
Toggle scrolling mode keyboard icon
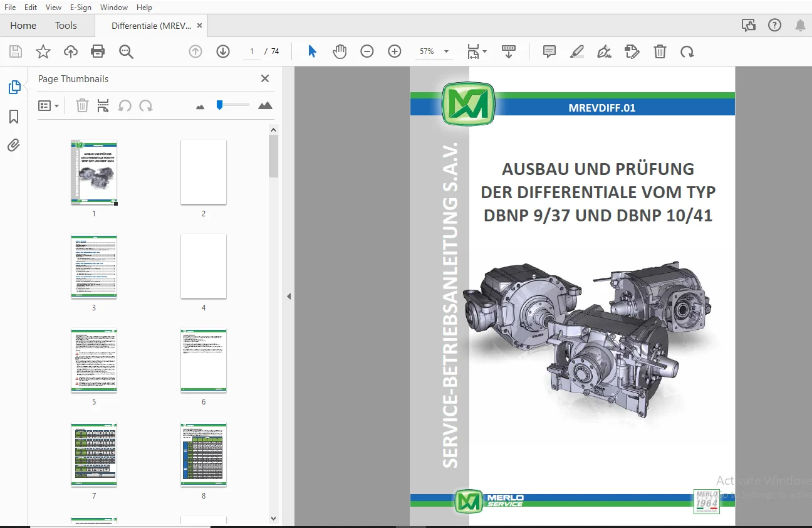coord(508,52)
